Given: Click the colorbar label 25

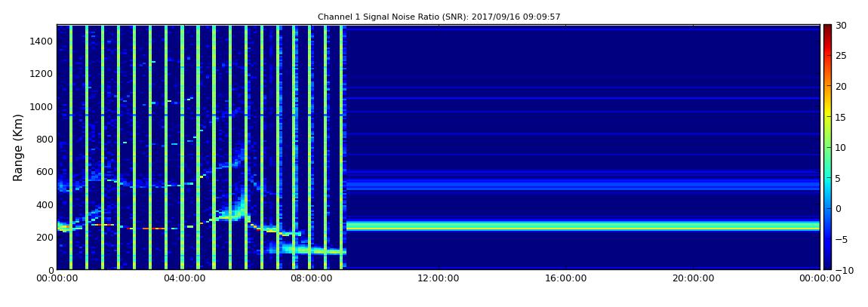Looking at the screenshot, I should click(x=842, y=55).
